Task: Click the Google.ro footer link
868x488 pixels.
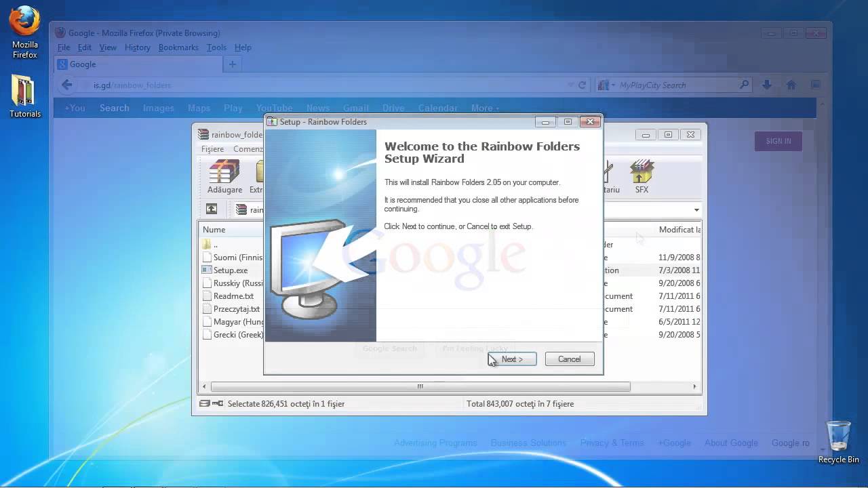Action: point(791,443)
